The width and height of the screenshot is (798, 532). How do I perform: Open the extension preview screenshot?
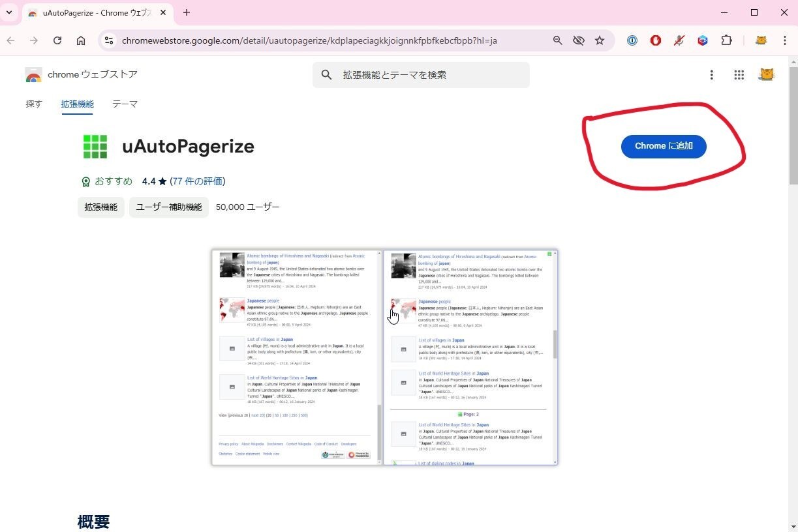(385, 357)
